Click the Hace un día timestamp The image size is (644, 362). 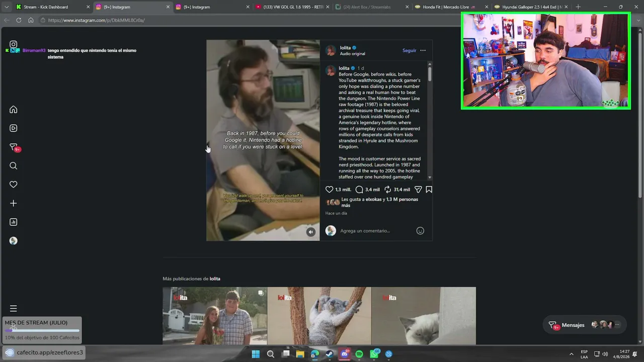336,213
